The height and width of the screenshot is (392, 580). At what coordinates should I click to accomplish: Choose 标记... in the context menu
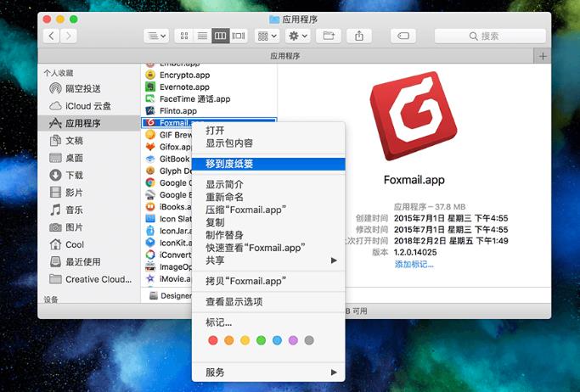[268, 322]
